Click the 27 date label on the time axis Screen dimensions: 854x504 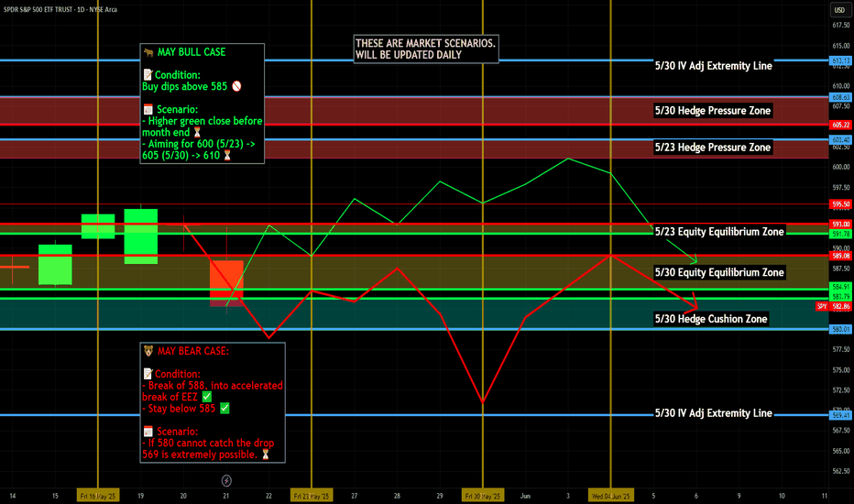355,496
